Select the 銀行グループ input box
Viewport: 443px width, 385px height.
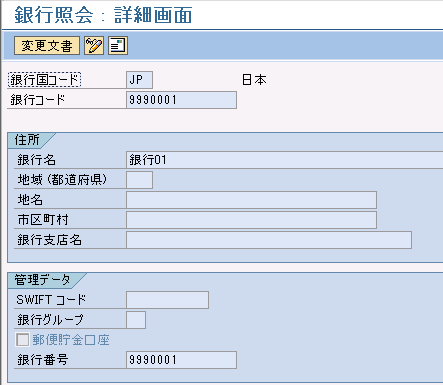(136, 320)
